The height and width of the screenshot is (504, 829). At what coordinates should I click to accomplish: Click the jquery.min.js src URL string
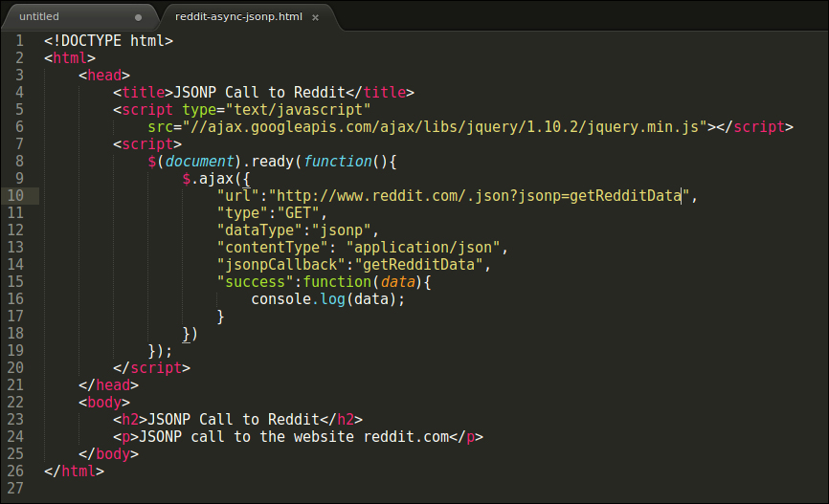pyautogui.click(x=444, y=127)
